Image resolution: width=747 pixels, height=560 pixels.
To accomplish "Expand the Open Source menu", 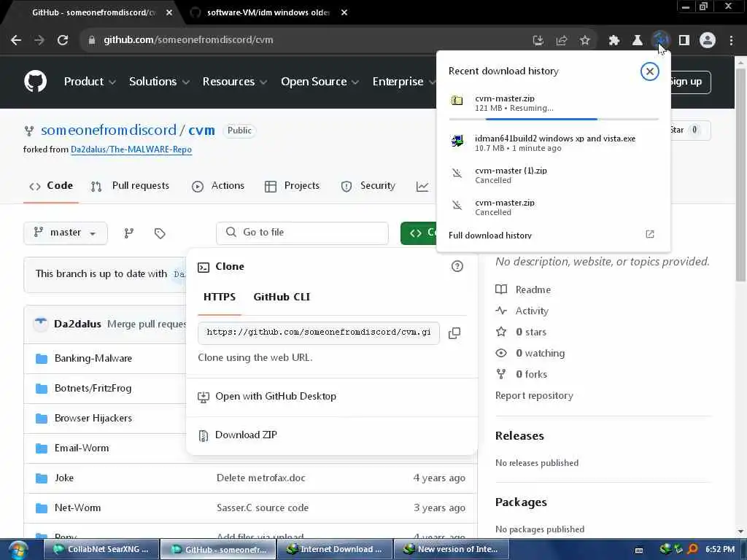I will point(320,82).
